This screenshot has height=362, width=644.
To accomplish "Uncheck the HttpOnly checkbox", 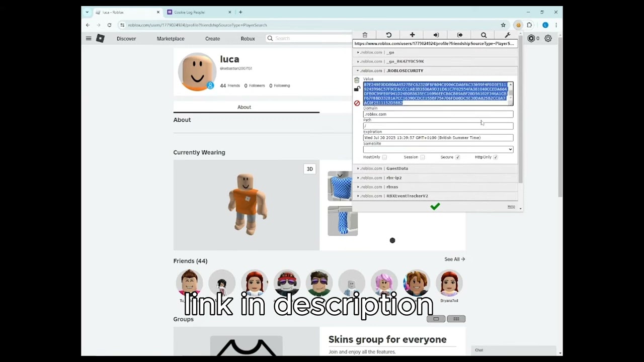I will click(496, 157).
